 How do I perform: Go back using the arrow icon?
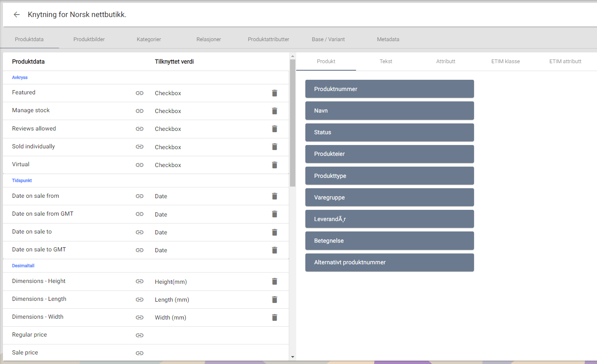click(x=17, y=15)
